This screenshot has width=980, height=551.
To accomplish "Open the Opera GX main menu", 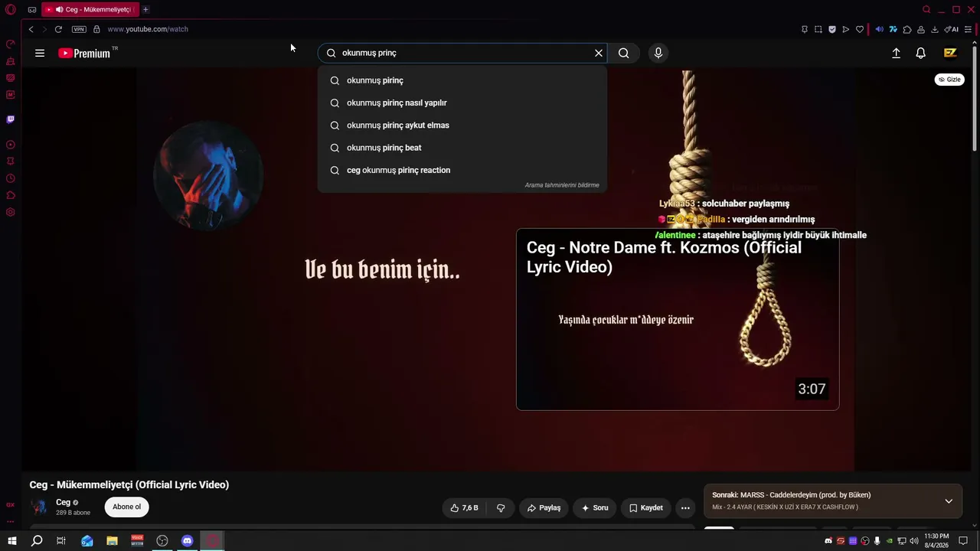I will [11, 9].
